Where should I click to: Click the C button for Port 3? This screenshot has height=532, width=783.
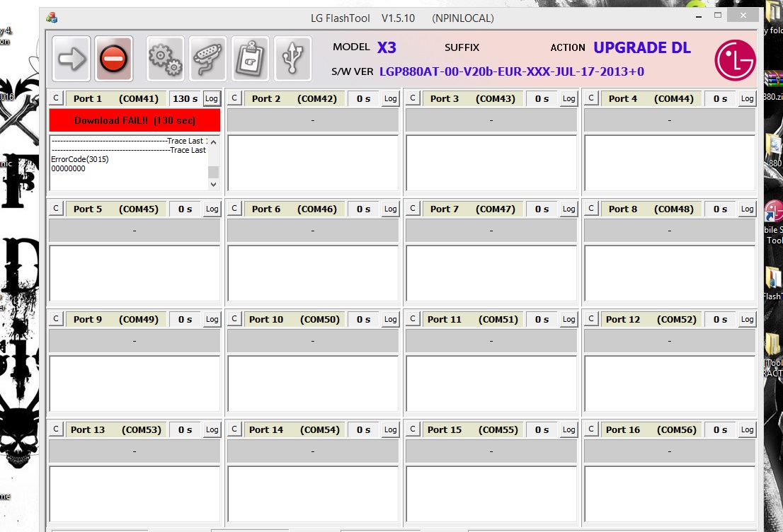[413, 98]
